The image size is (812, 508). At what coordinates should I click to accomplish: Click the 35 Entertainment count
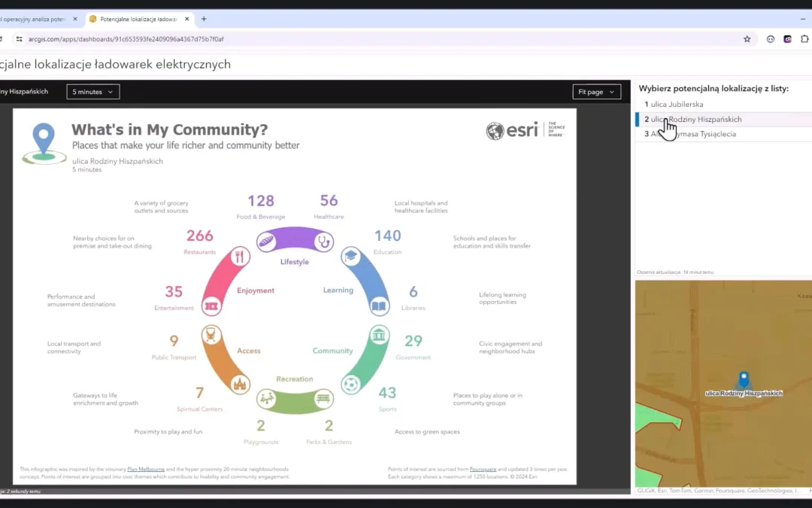(x=174, y=292)
